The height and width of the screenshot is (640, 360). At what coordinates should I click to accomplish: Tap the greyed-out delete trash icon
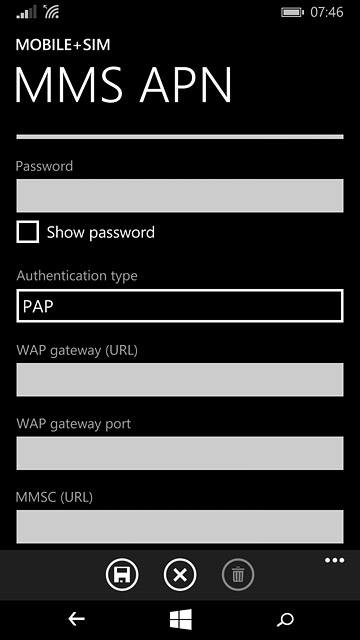[x=238, y=576]
